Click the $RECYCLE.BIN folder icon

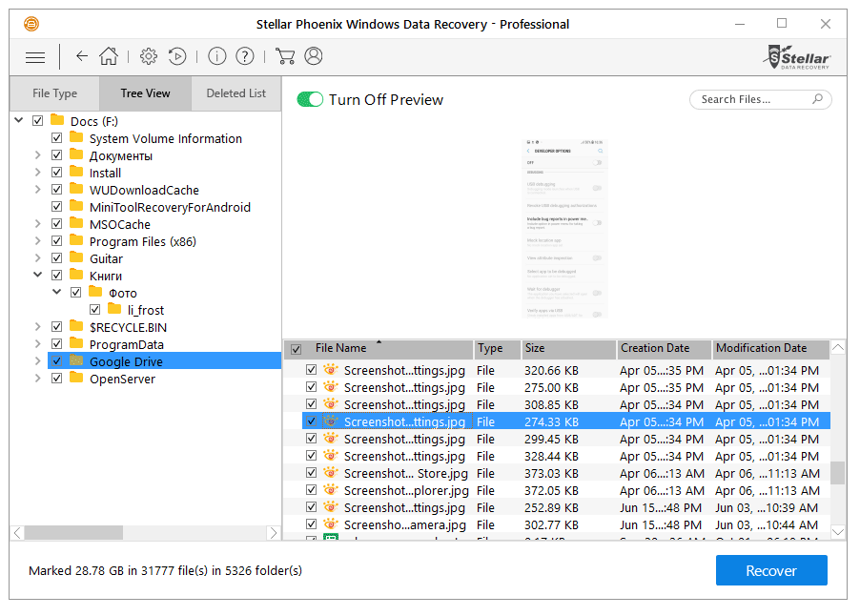coord(76,326)
